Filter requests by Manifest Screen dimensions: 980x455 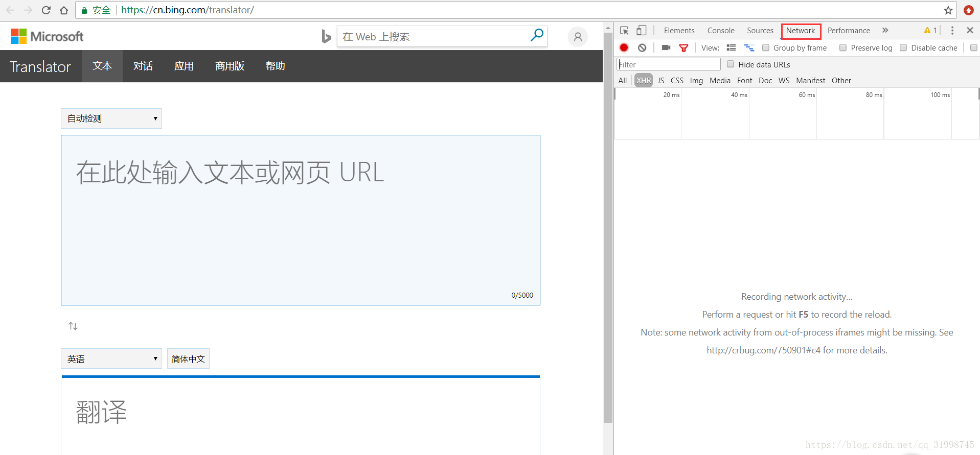coord(810,81)
